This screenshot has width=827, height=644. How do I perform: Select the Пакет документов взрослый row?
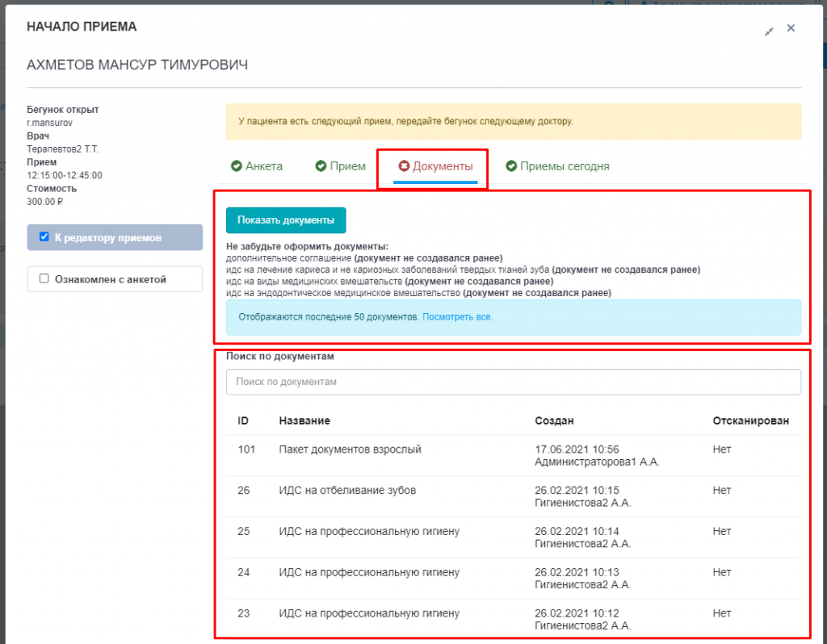coord(513,455)
